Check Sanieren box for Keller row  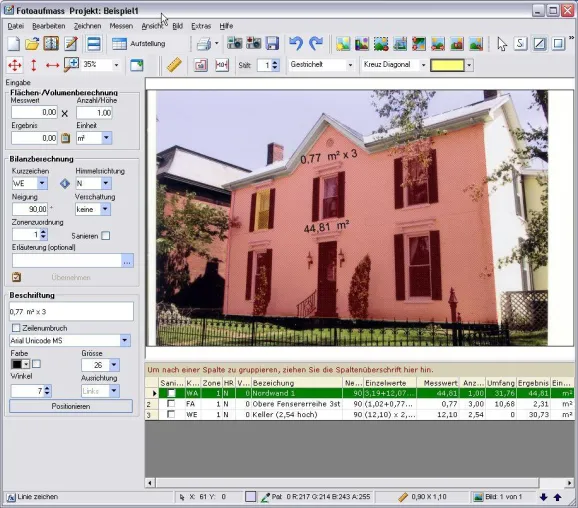click(x=171, y=414)
